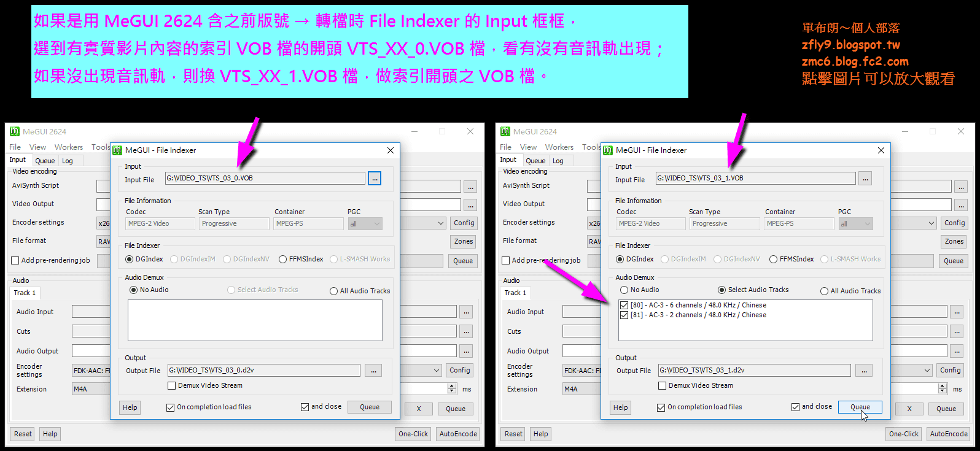Select the Track 1 tab in the left MeGUI window
980x451 pixels.
25,293
